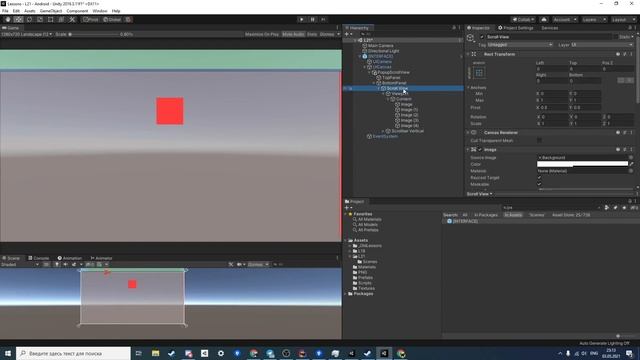This screenshot has width=640, height=360.
Task: Toggle the Pivot/Center handle button
Action: point(91,20)
